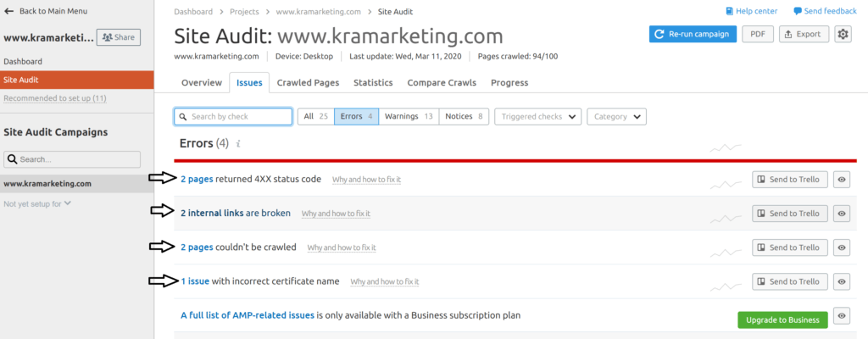Switch to Crawled Pages tab
868x339 pixels.
pyautogui.click(x=308, y=82)
